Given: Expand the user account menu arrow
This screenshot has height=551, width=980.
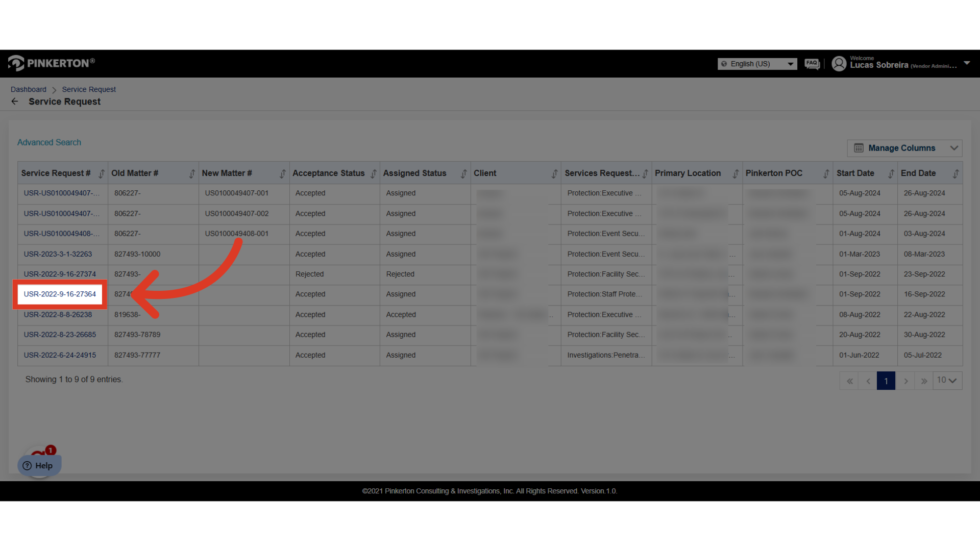Looking at the screenshot, I should pyautogui.click(x=967, y=63).
